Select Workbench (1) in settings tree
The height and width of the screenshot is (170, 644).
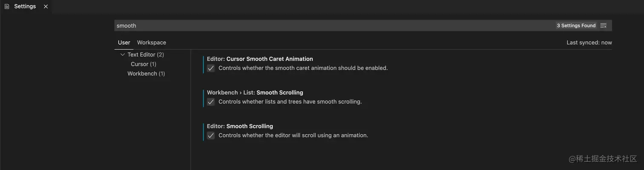pos(146,74)
